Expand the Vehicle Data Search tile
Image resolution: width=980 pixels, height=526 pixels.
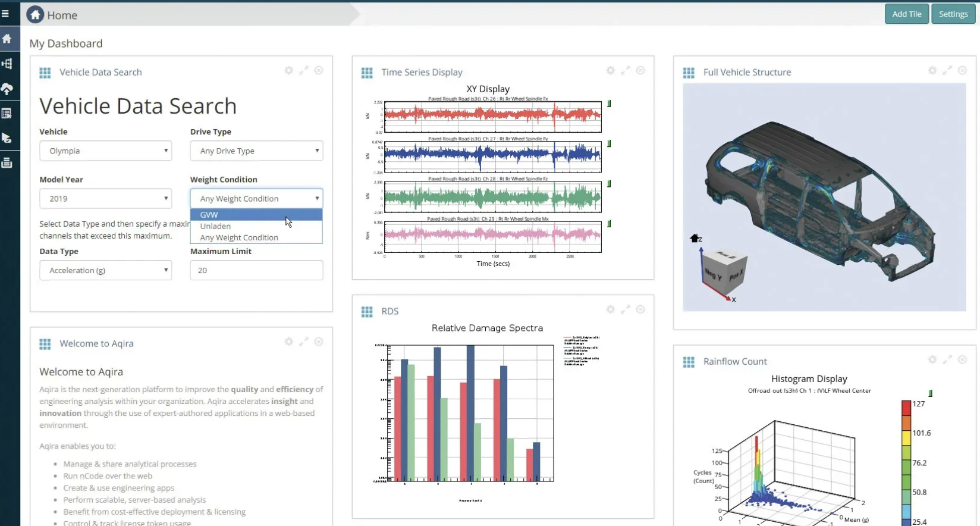(x=304, y=70)
